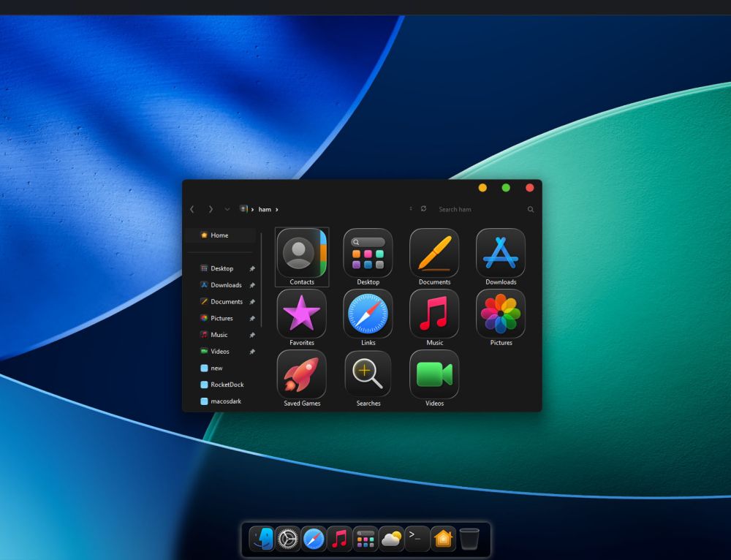Unpin Music from the sidebar
Screen dimensions: 731x560
tap(251, 335)
